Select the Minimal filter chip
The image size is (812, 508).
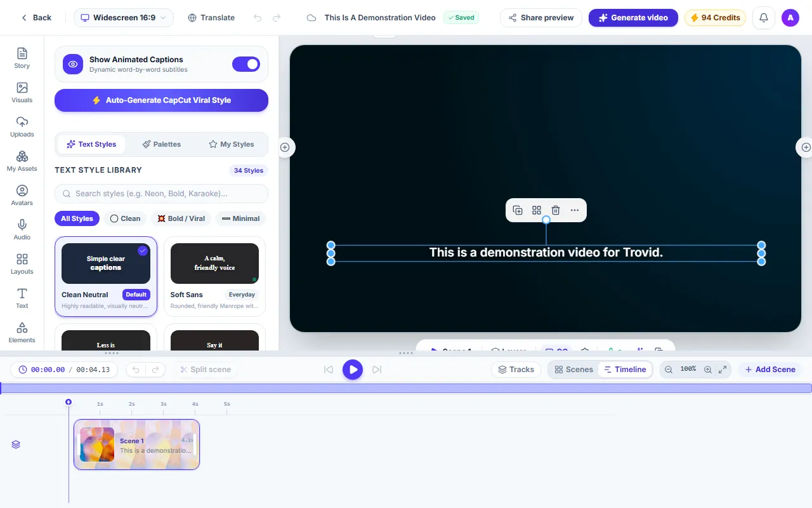pos(241,218)
